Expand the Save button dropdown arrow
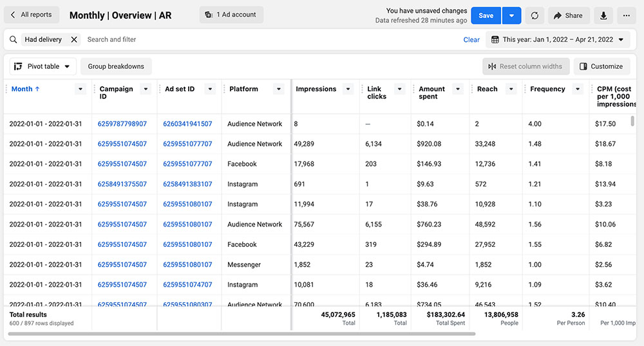The image size is (644, 346). [x=511, y=15]
